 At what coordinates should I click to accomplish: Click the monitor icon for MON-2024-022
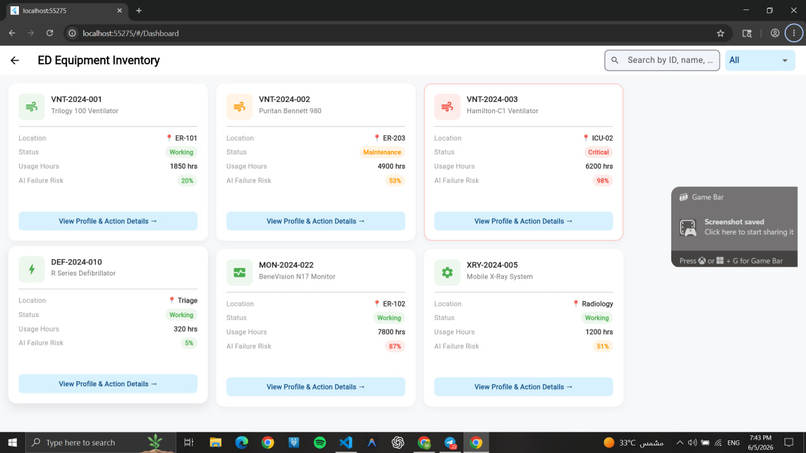(240, 272)
